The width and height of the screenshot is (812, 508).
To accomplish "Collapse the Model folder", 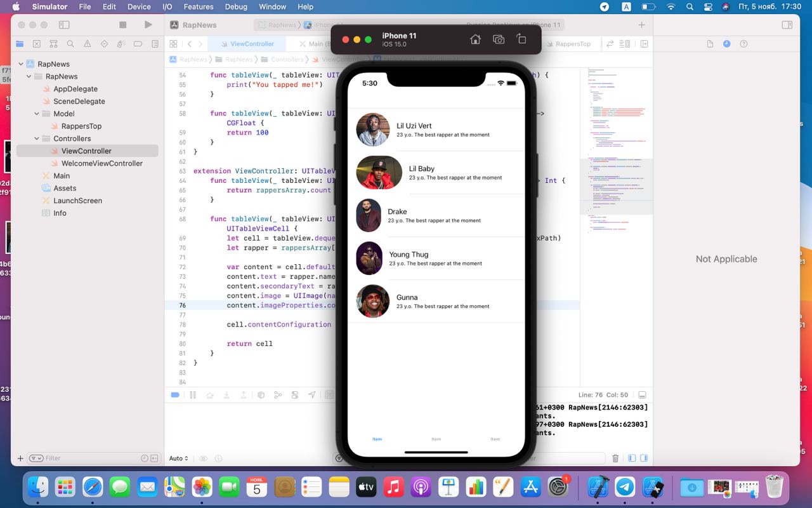I will pos(37,114).
